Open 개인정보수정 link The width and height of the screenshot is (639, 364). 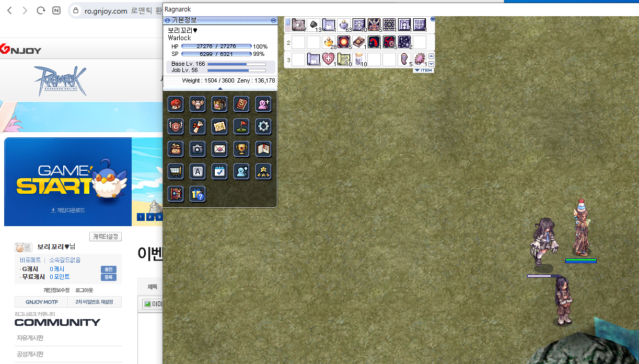(x=56, y=290)
